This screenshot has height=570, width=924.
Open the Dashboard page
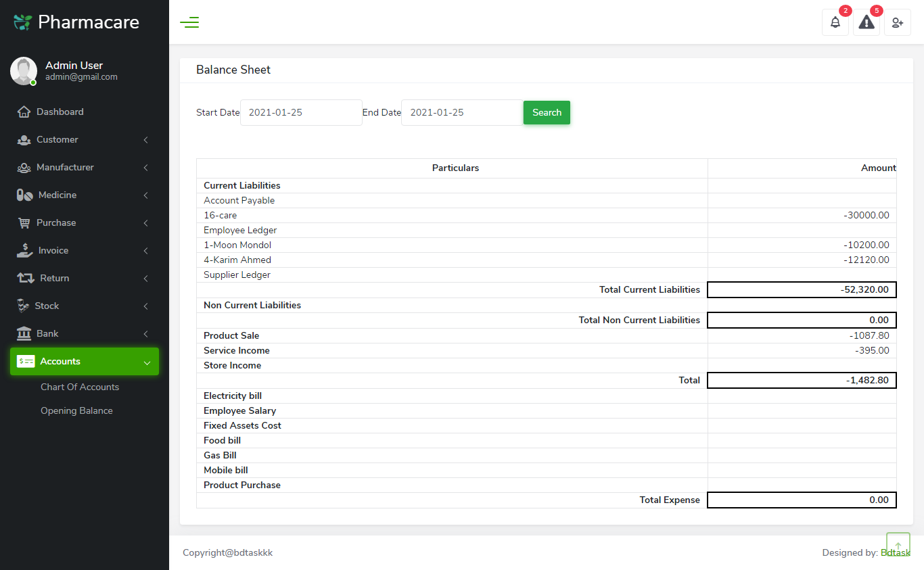[x=60, y=112]
